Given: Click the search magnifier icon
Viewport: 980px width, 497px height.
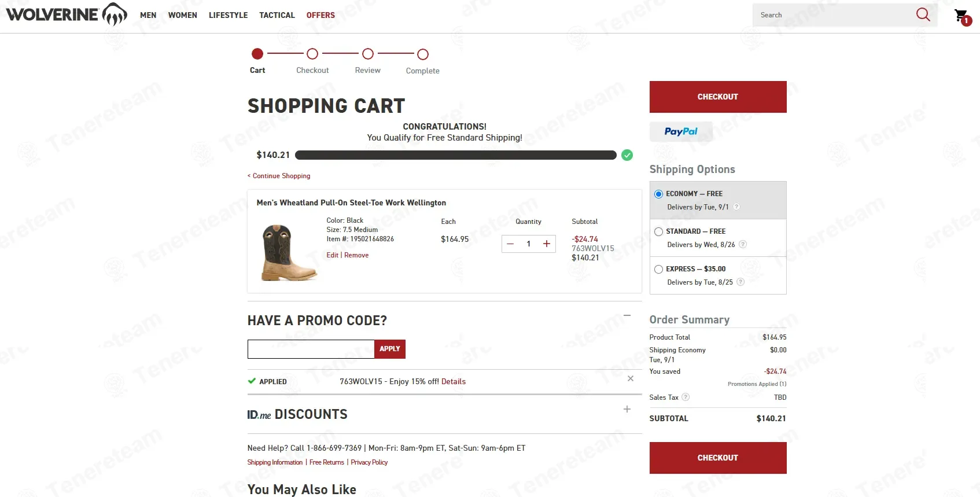Looking at the screenshot, I should pyautogui.click(x=923, y=14).
